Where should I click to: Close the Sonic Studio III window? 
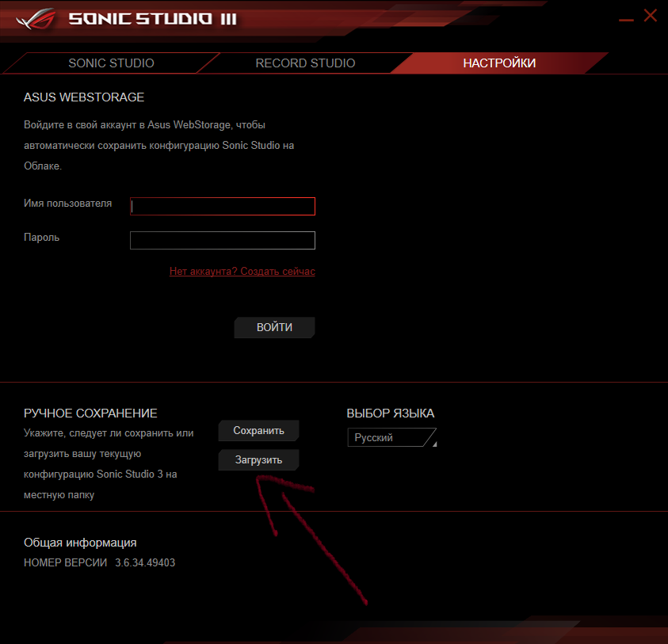(650, 15)
